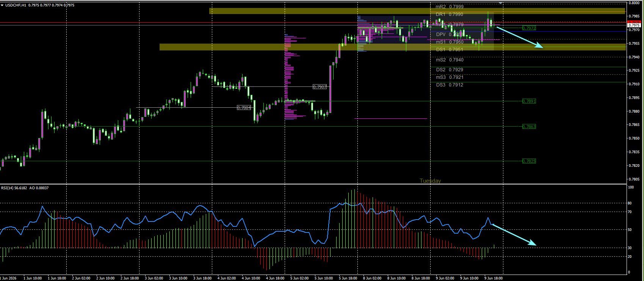Select the cyan arrow in the RSI panel
644x281 pixels.
pos(514,235)
